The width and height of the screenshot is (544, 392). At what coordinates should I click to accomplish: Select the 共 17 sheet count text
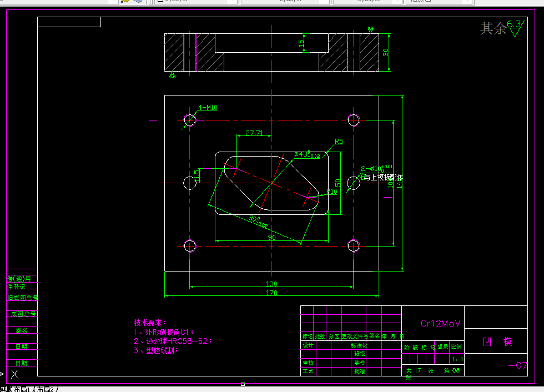(x=414, y=370)
